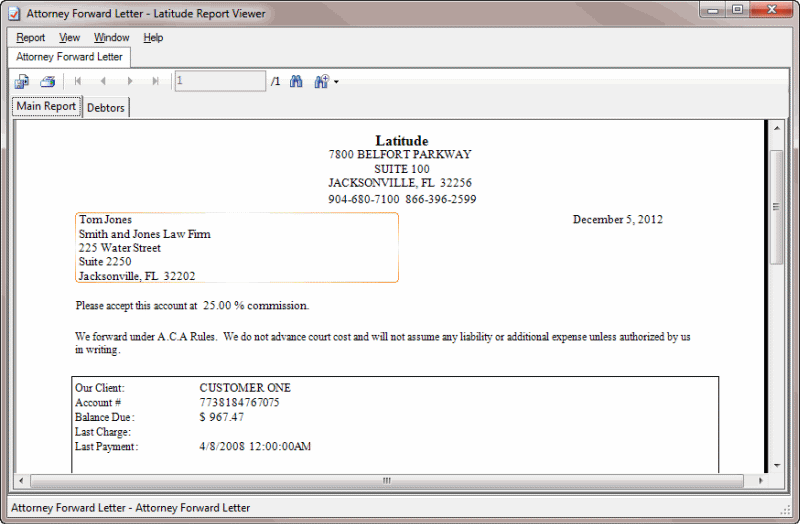Click the "JACKSONVILLE, FL 32256" header line
Viewport: 800px width, 524px height.
pyautogui.click(x=400, y=183)
